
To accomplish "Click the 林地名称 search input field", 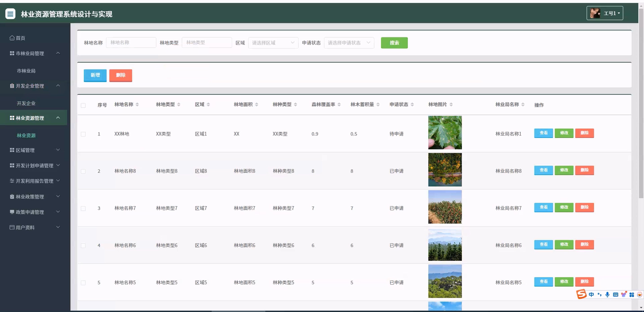I will [131, 43].
